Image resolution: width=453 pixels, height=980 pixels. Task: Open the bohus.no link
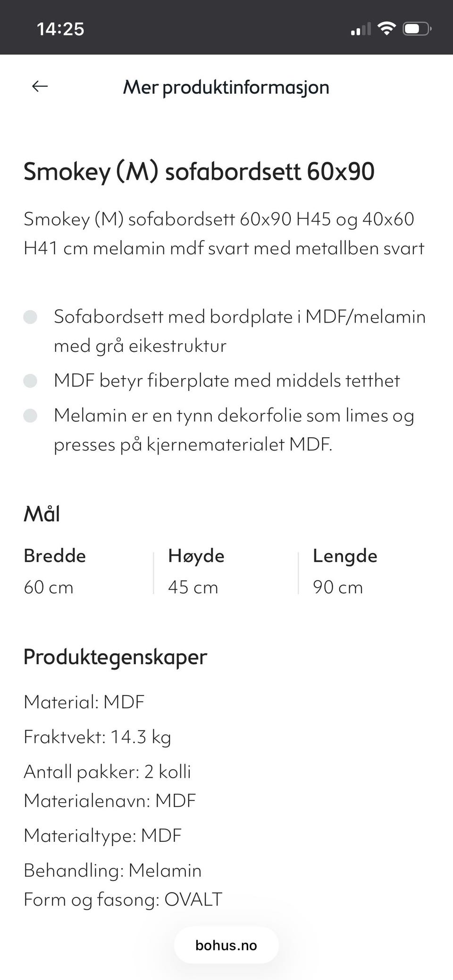(226, 945)
